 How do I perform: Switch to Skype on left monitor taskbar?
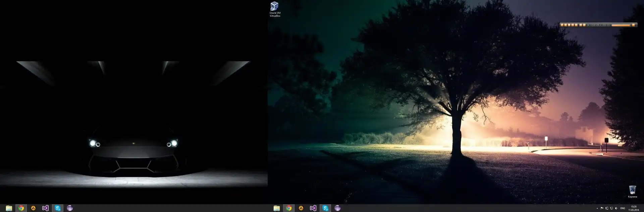[x=58, y=208]
